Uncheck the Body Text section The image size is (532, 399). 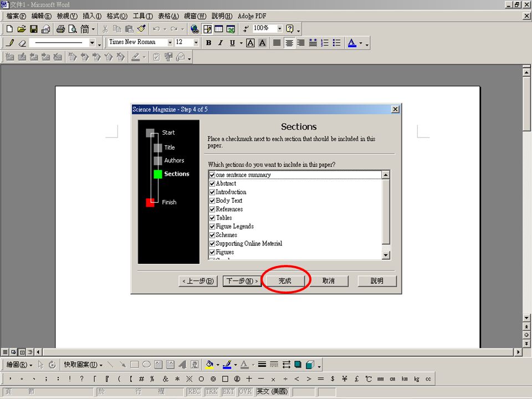point(212,201)
